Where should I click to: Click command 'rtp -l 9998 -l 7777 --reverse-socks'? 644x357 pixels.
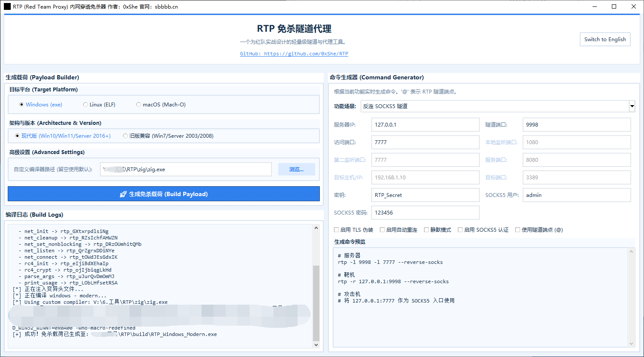click(x=390, y=262)
